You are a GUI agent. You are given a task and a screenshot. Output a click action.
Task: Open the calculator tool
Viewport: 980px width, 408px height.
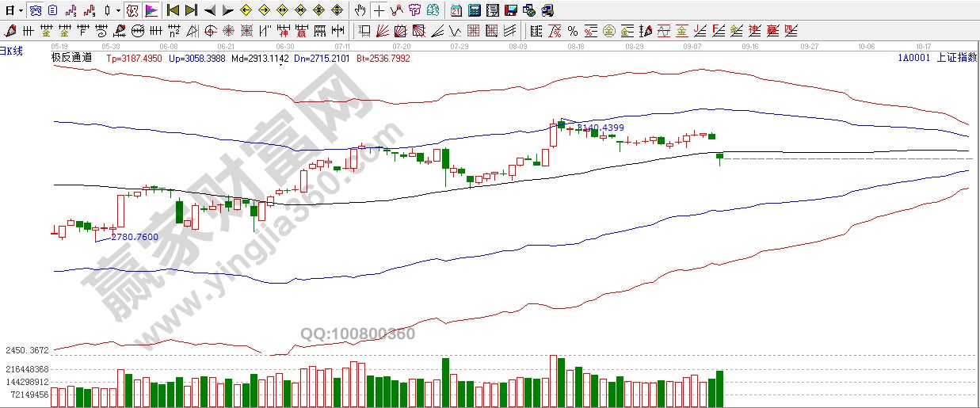pyautogui.click(x=474, y=10)
